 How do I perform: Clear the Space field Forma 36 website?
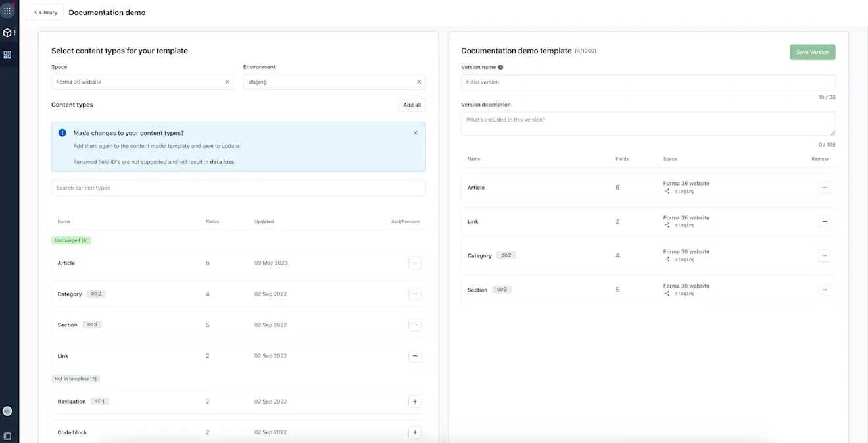pyautogui.click(x=228, y=82)
